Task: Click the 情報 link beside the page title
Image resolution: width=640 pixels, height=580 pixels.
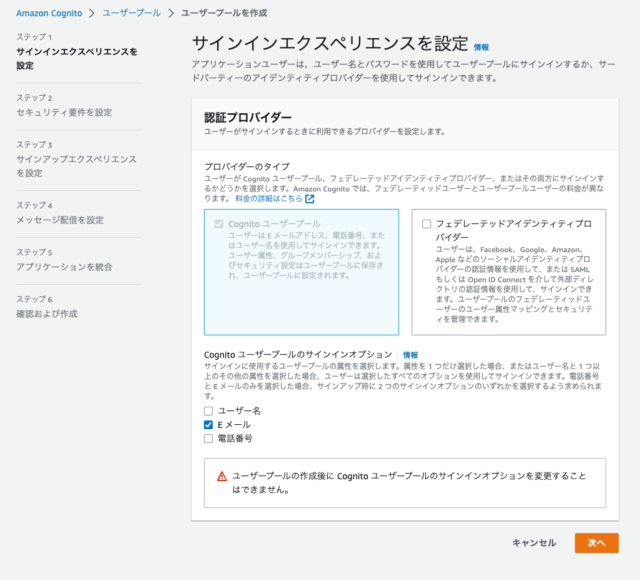Action: [481, 47]
